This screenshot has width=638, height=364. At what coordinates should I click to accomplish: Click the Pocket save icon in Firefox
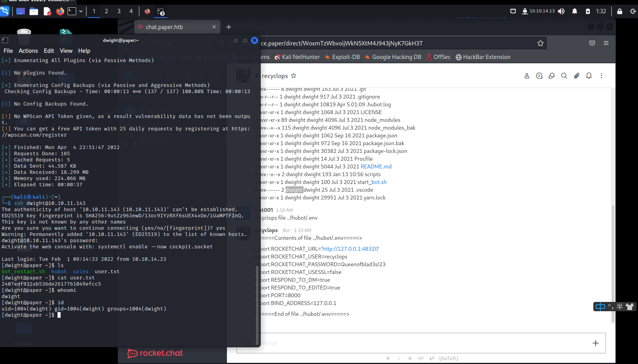click(592, 43)
